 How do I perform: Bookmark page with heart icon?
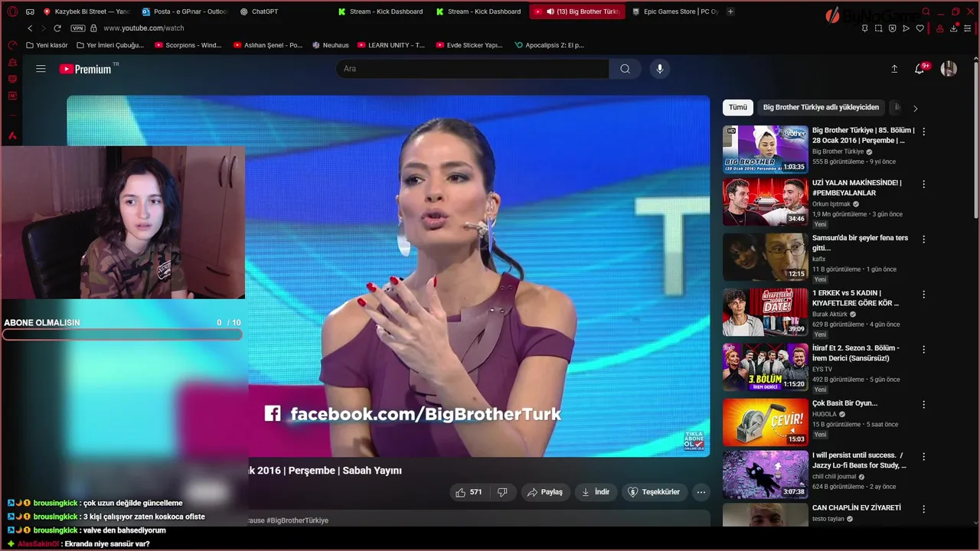[x=920, y=28]
